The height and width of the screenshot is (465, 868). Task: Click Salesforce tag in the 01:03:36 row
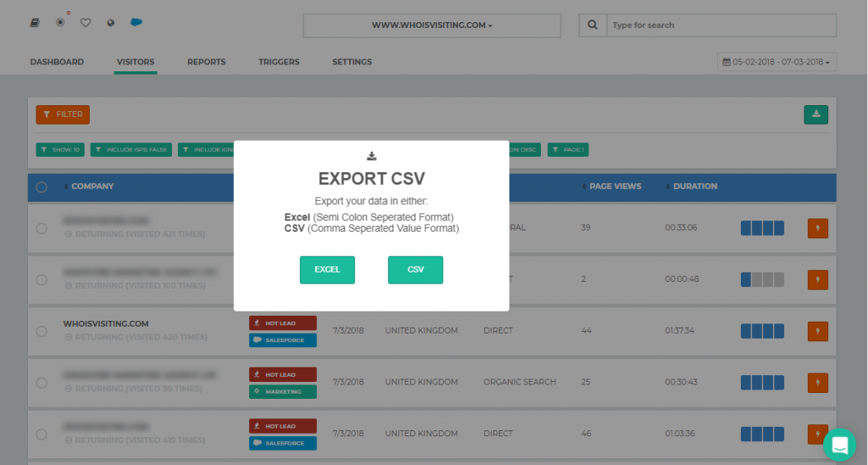pos(283,443)
